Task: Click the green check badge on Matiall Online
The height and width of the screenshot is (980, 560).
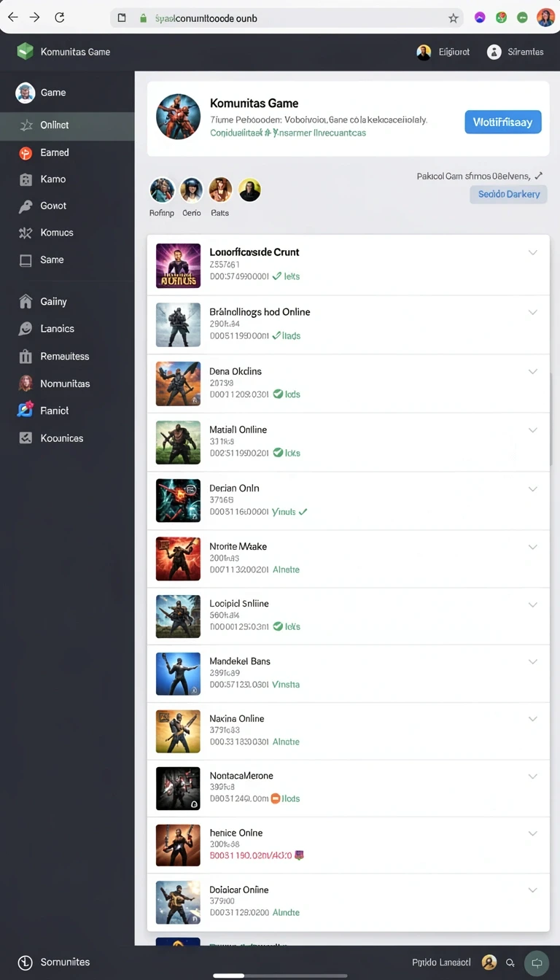Action: click(x=278, y=452)
